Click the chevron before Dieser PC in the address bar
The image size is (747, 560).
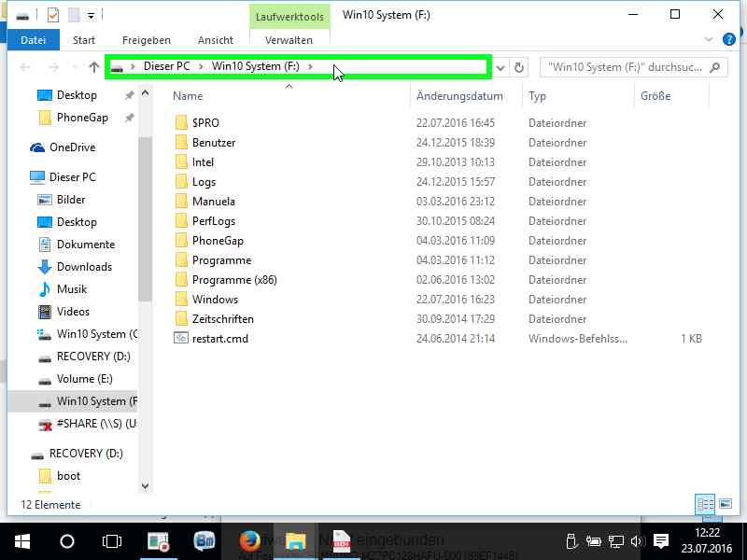(x=134, y=66)
